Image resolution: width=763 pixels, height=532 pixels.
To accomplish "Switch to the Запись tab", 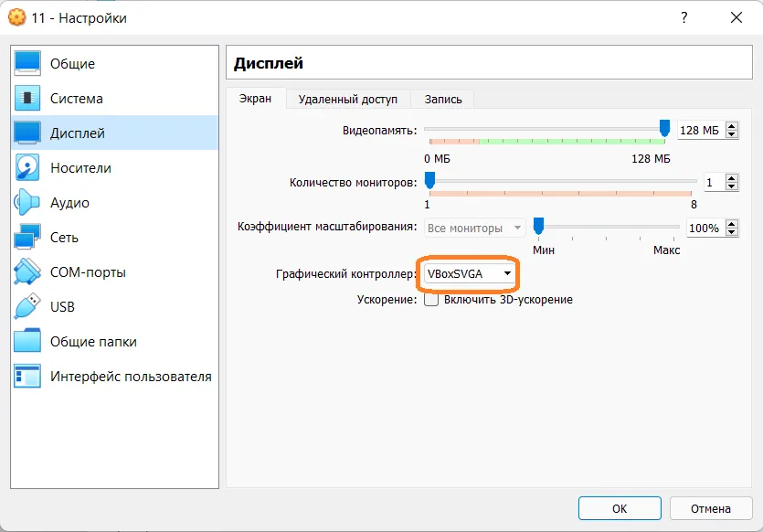I will tap(443, 100).
